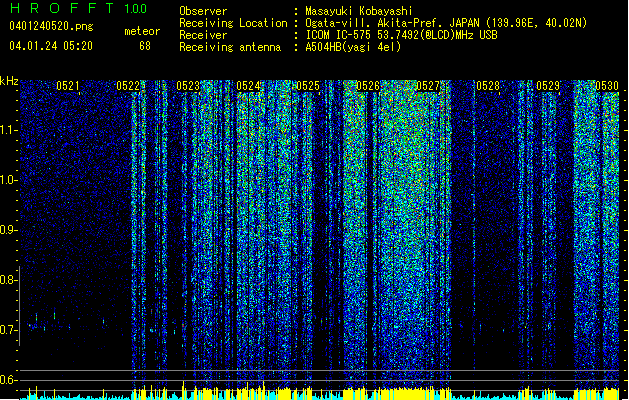Click the Receiving Location label
The width and height of the screenshot is (629, 400).
click(233, 23)
